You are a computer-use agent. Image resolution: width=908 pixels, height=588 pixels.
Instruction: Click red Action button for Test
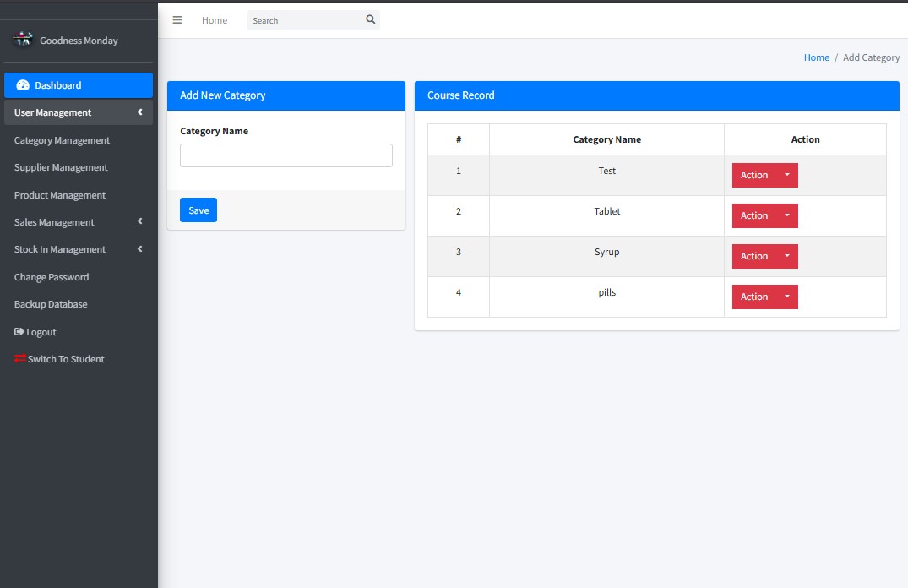point(754,175)
